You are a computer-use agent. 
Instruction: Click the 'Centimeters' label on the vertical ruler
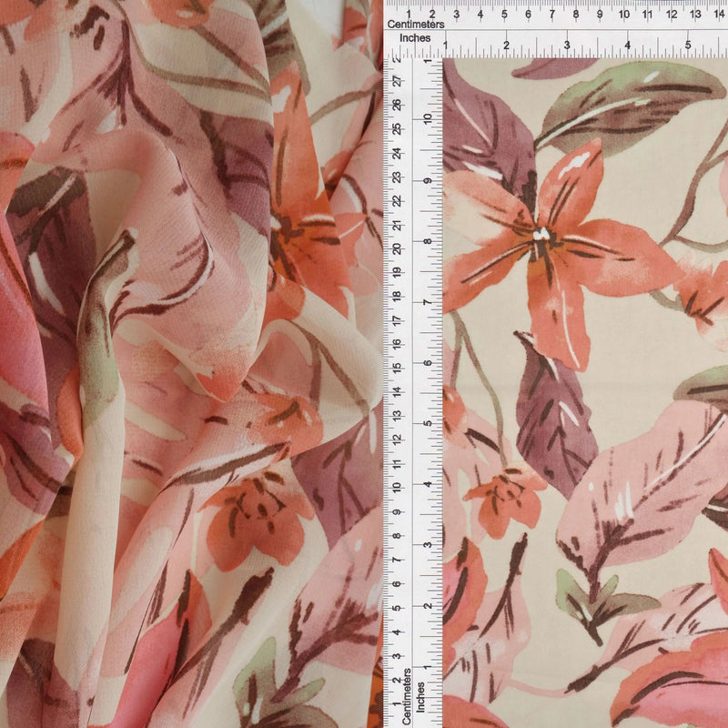[407, 696]
